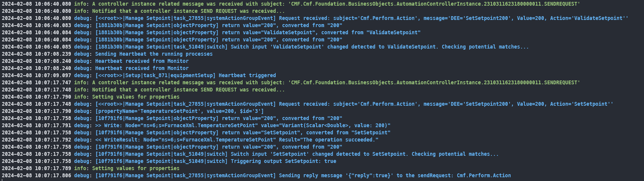Click the 'Sending reply message' log text
The height and width of the screenshot is (181, 644).
[310, 175]
